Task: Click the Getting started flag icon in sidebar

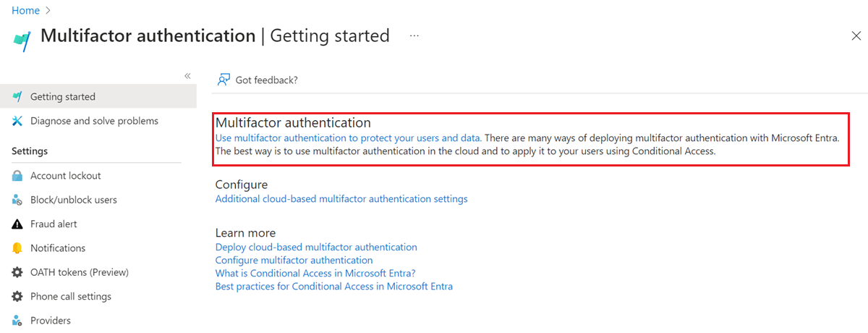Action: pyautogui.click(x=17, y=96)
